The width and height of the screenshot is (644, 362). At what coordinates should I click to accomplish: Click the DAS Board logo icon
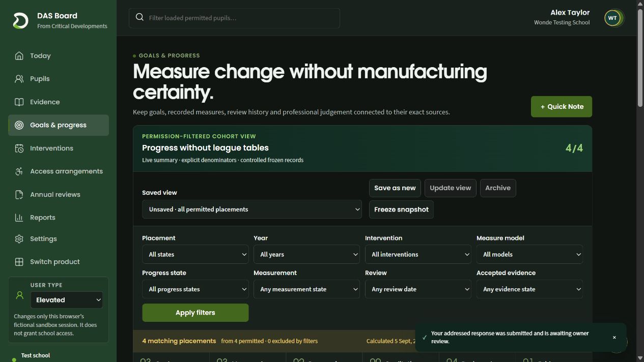(x=20, y=21)
